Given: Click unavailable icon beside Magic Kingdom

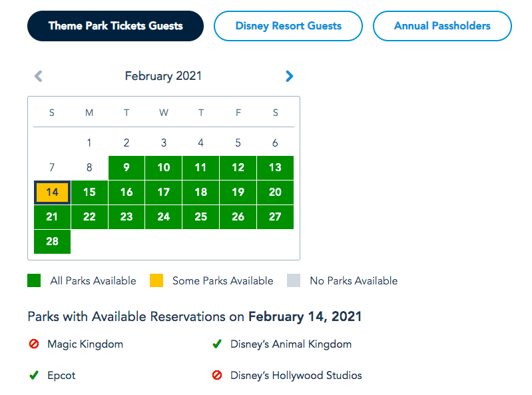Looking at the screenshot, I should [x=34, y=344].
